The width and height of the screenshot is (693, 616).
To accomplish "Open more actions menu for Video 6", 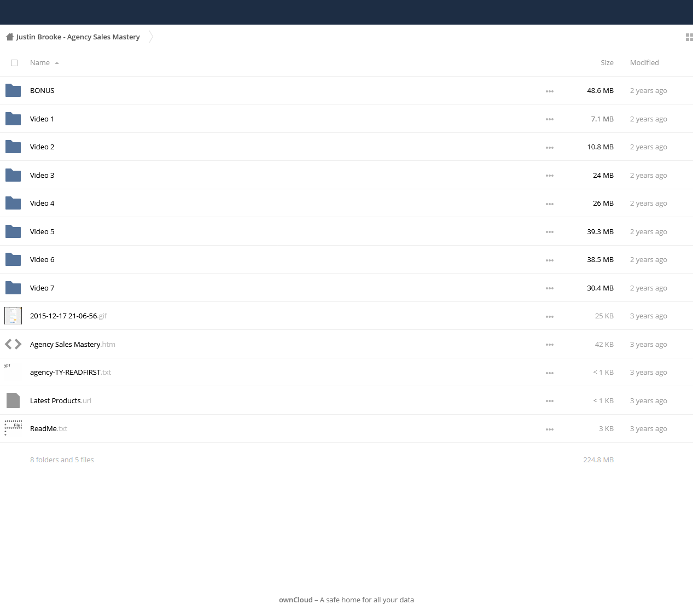I will coord(550,260).
